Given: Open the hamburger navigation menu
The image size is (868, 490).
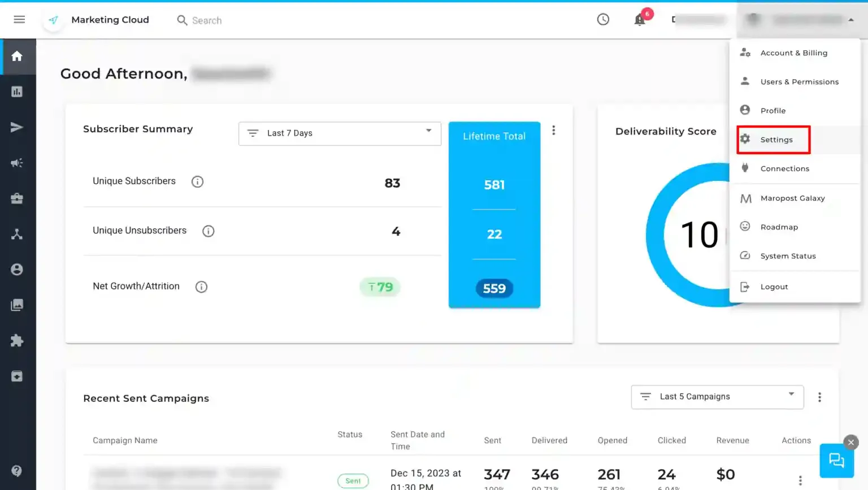Looking at the screenshot, I should click(x=19, y=20).
